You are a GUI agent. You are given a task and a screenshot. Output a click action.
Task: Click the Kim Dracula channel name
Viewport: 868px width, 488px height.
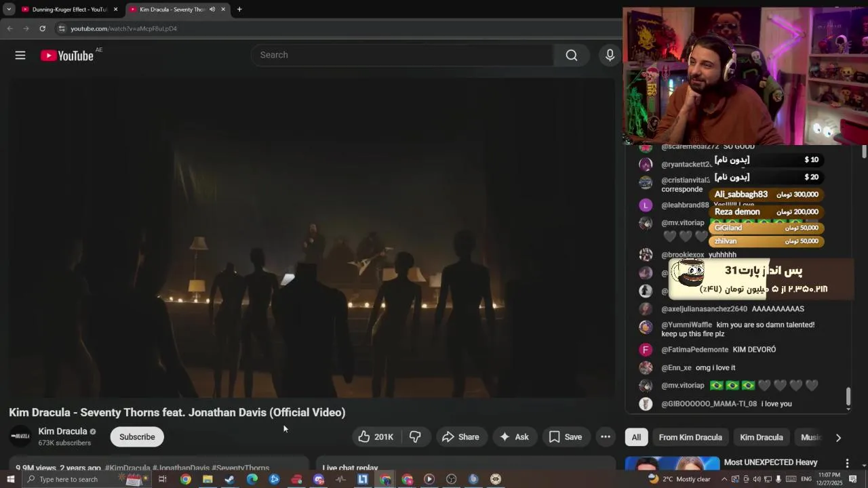tap(62, 431)
